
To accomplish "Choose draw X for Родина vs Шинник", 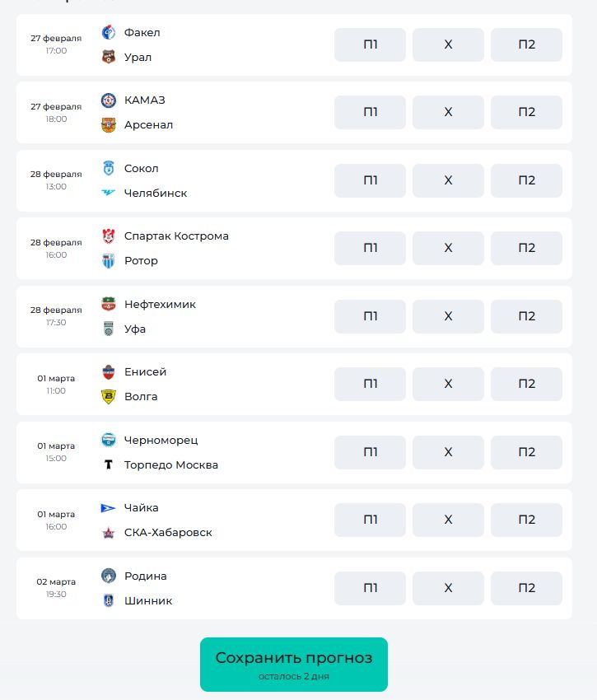I will tap(448, 588).
